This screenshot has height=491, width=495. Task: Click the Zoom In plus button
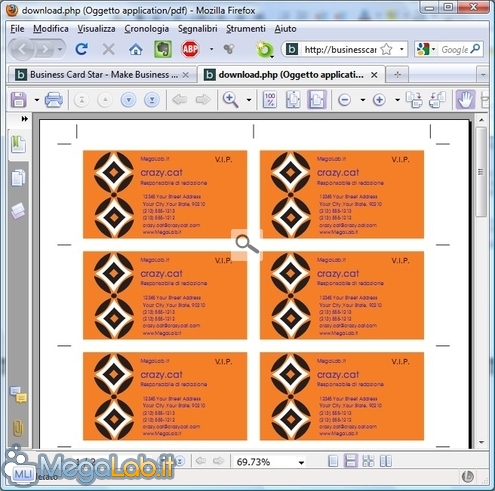[x=379, y=100]
